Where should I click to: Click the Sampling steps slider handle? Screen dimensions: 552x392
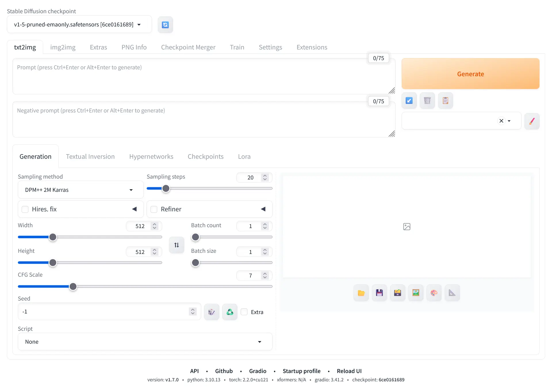click(x=166, y=188)
